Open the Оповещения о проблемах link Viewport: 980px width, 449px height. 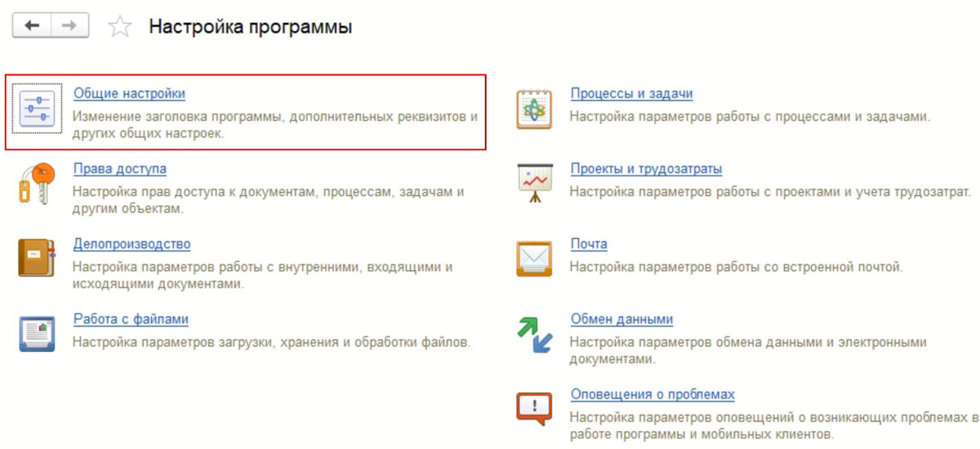coord(653,394)
